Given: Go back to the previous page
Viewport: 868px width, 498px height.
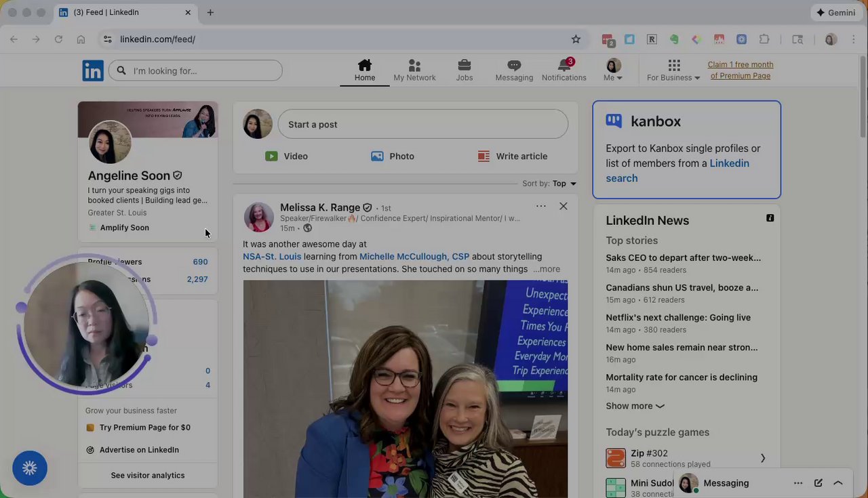Looking at the screenshot, I should (14, 39).
